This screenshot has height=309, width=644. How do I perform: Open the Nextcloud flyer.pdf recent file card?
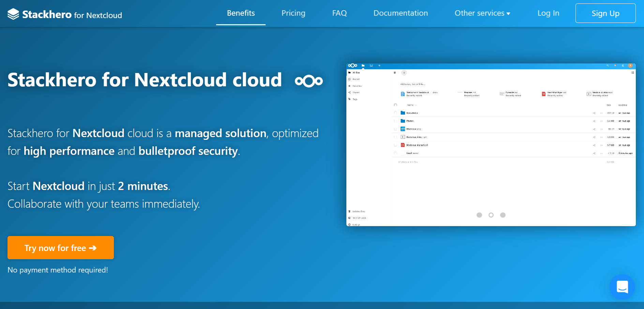(x=554, y=94)
